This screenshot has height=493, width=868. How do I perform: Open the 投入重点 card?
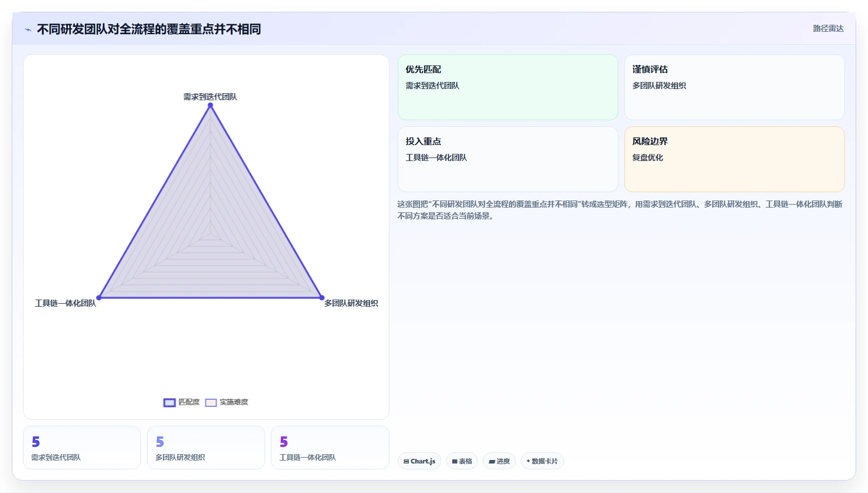tap(508, 159)
